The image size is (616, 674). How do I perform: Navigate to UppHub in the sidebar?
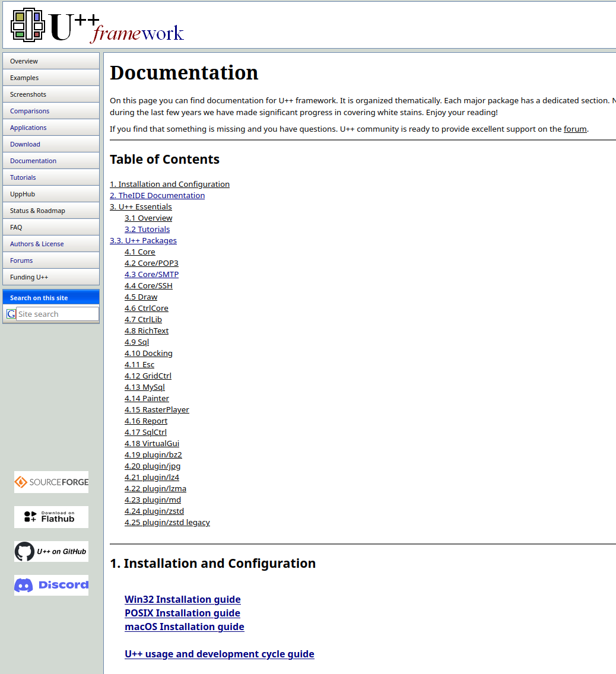(51, 194)
